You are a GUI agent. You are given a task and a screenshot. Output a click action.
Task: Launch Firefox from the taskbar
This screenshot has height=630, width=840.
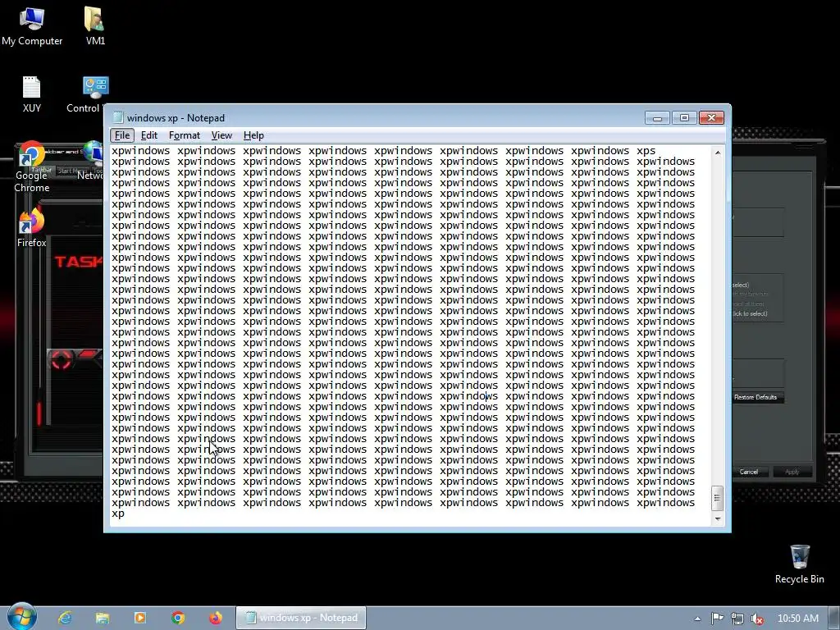click(216, 618)
